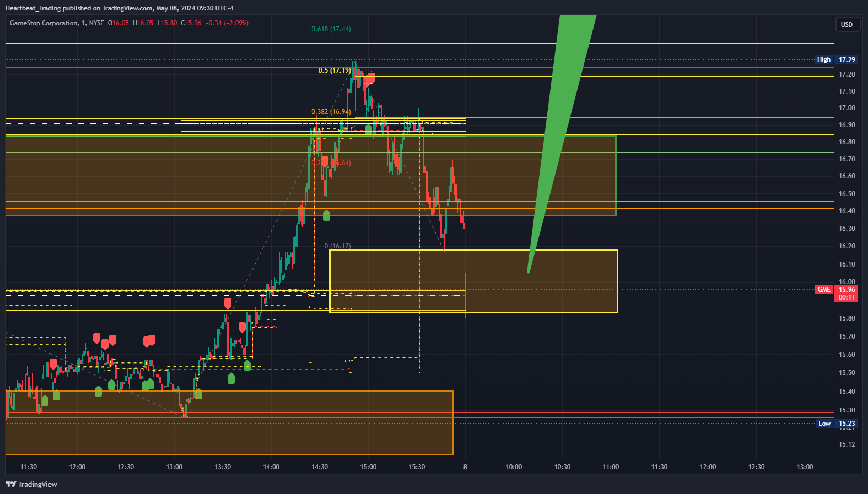The height and width of the screenshot is (494, 868).
Task: Click the High 17.29 price label
Action: pyautogui.click(x=837, y=59)
